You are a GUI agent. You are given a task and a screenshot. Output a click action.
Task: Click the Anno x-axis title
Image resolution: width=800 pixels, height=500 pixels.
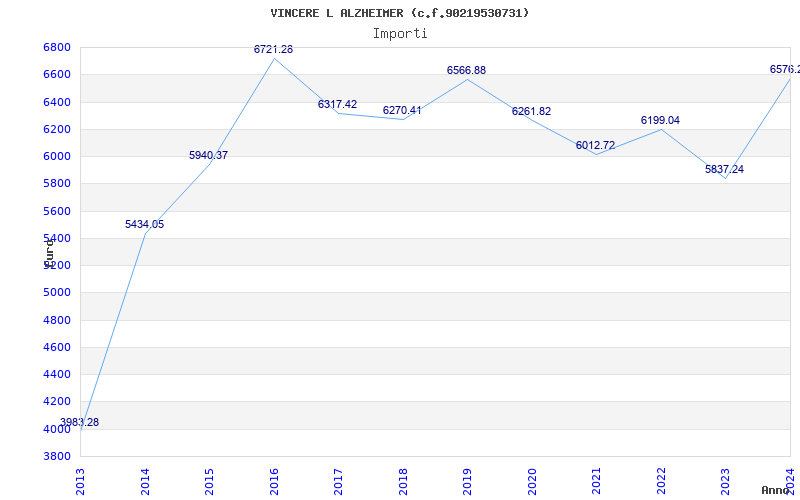[776, 490]
